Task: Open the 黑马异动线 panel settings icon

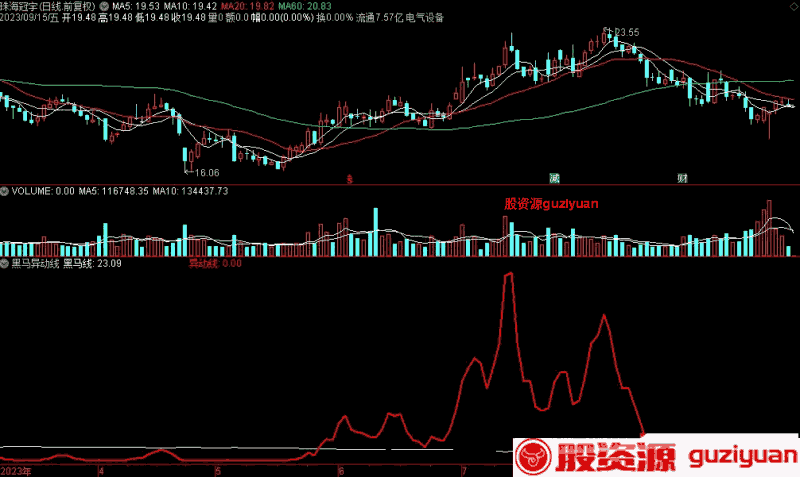Action: coord(5,264)
